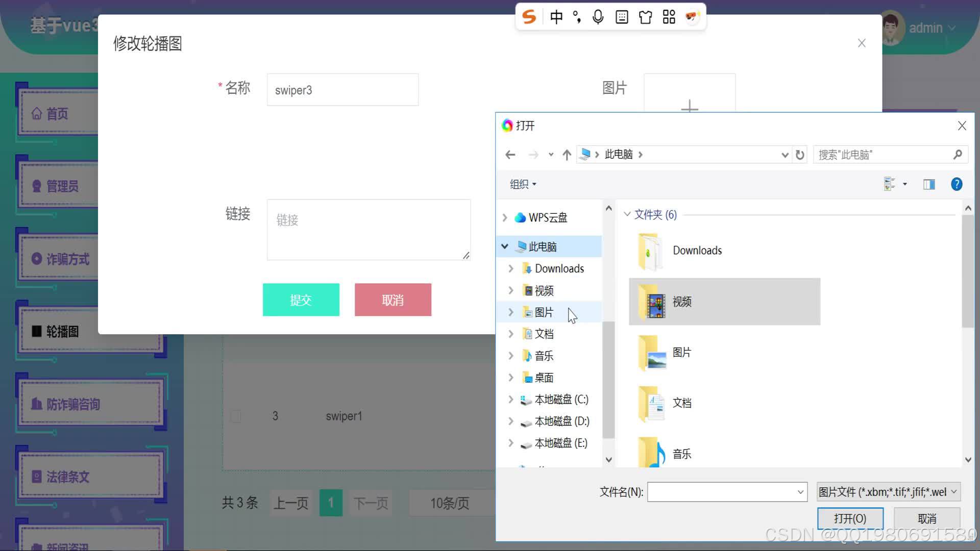Viewport: 980px width, 551px height.
Task: Activate voice input microphone on the Sogou toolbar
Action: coord(598,16)
